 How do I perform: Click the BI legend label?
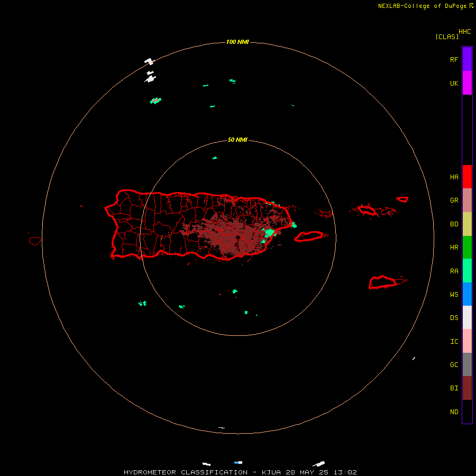click(454, 388)
